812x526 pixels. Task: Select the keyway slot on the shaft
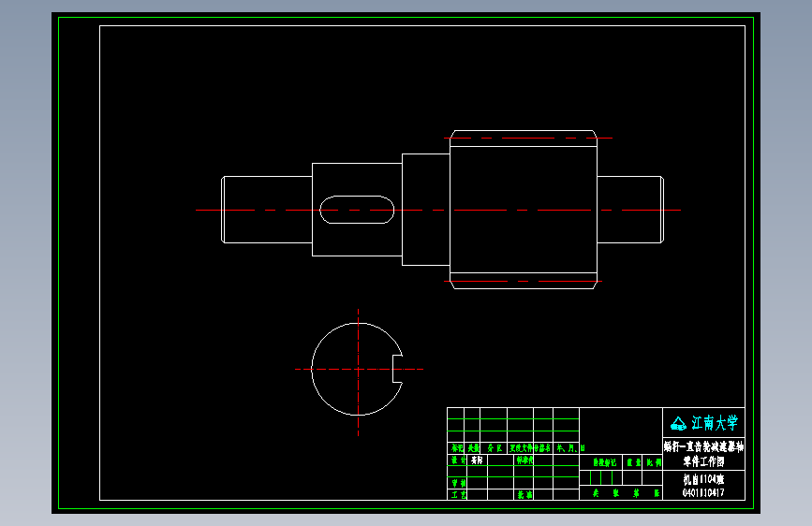(x=357, y=210)
